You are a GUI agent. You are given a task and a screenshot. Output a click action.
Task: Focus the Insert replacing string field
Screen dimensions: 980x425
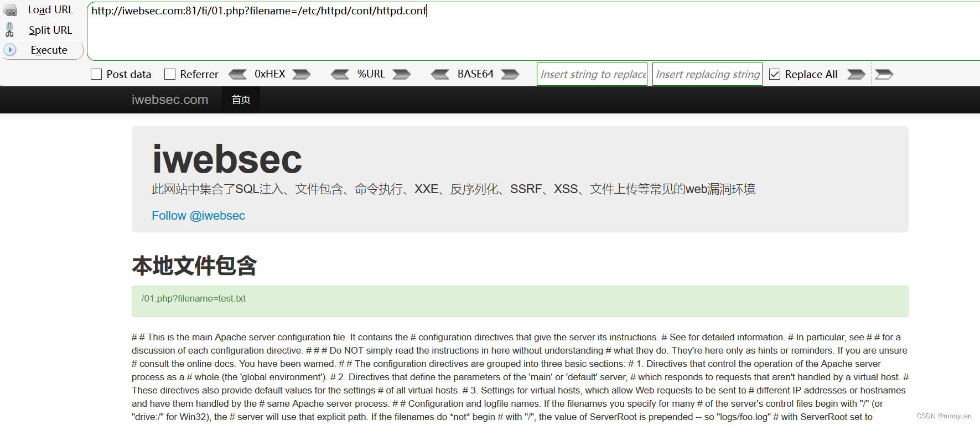tap(707, 74)
